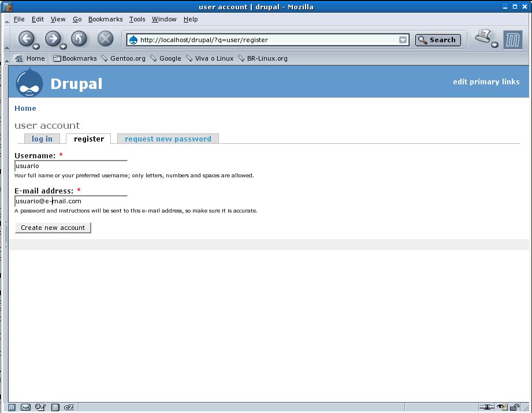Click the edit primary links link
The image size is (532, 413).
486,82
